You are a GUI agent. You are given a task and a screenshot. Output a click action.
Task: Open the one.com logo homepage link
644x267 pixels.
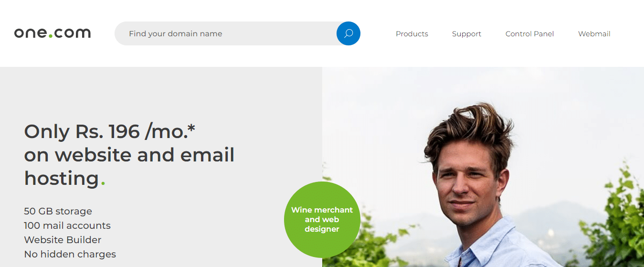[x=53, y=33]
